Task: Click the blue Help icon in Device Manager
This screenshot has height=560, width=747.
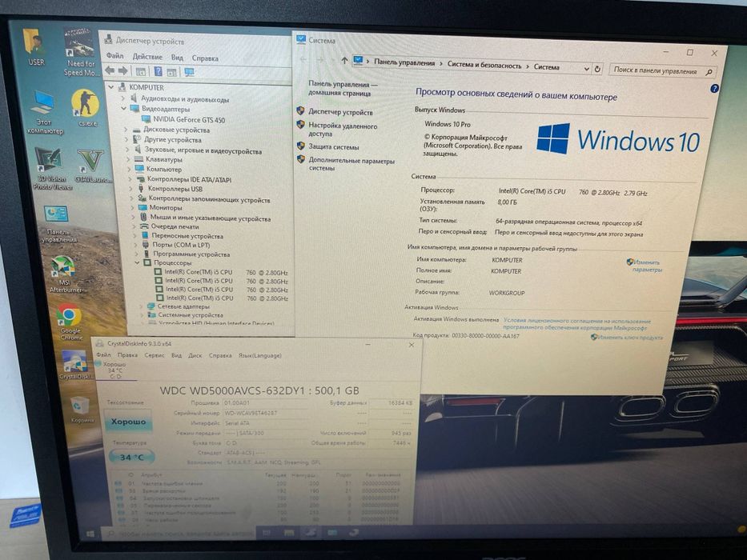Action: (x=159, y=71)
